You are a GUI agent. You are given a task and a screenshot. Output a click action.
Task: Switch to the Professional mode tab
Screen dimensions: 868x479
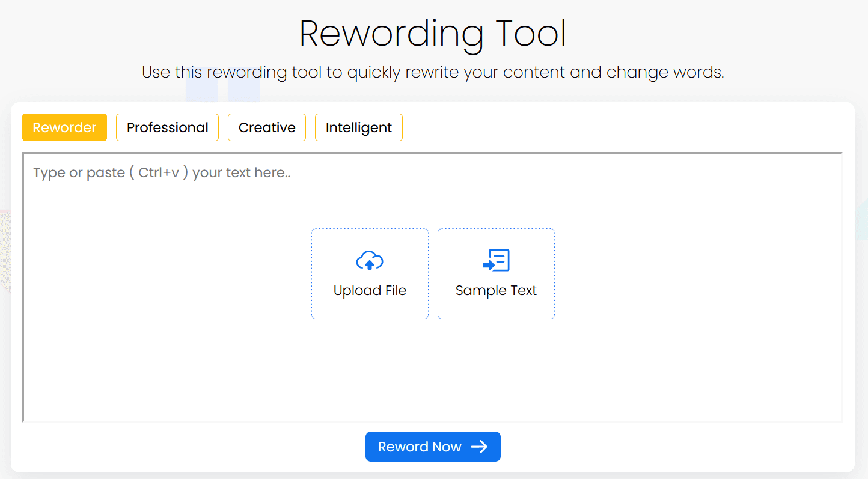click(x=167, y=127)
